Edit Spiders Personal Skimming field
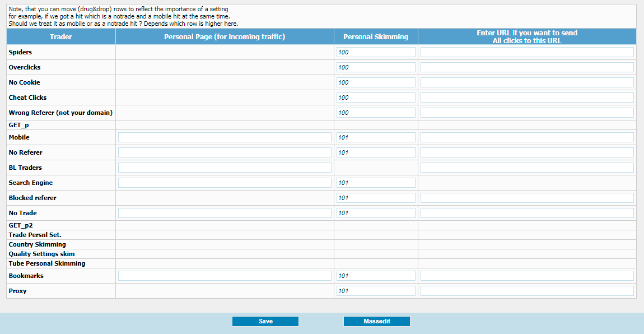The width and height of the screenshot is (644, 334). (x=376, y=52)
